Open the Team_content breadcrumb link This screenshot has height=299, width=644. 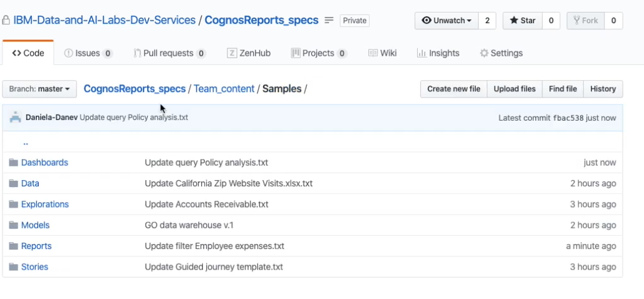pos(224,89)
